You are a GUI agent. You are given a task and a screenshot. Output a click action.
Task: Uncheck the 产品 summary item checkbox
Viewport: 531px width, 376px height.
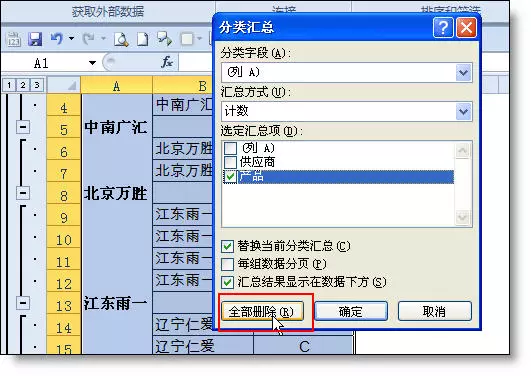point(230,176)
